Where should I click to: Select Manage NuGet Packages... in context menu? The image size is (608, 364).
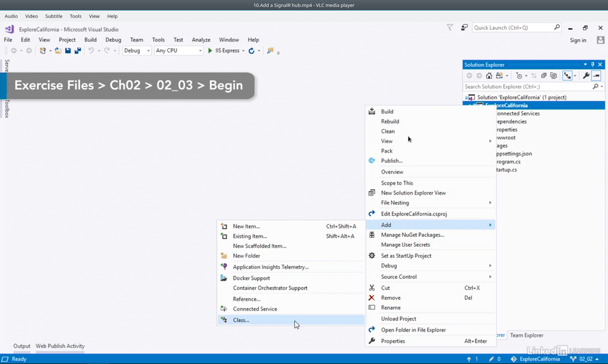[x=431, y=235]
